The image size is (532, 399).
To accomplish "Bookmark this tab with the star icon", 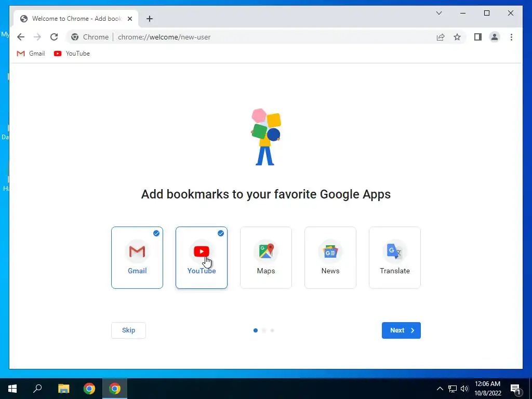I will pyautogui.click(x=457, y=37).
